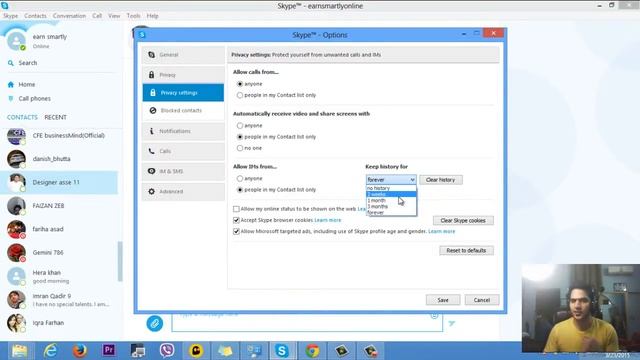Open the Call menu

[x=97, y=16]
